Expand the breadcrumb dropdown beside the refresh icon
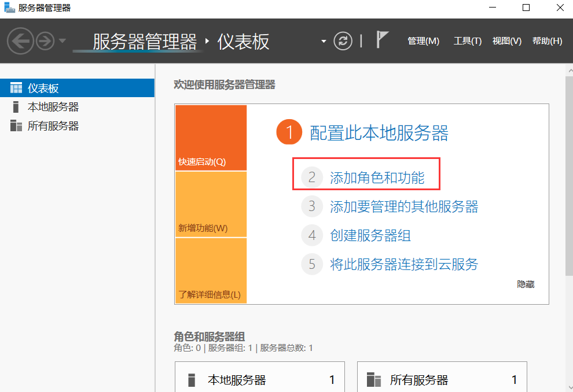Screen dimensions: 573x392 pos(324,41)
